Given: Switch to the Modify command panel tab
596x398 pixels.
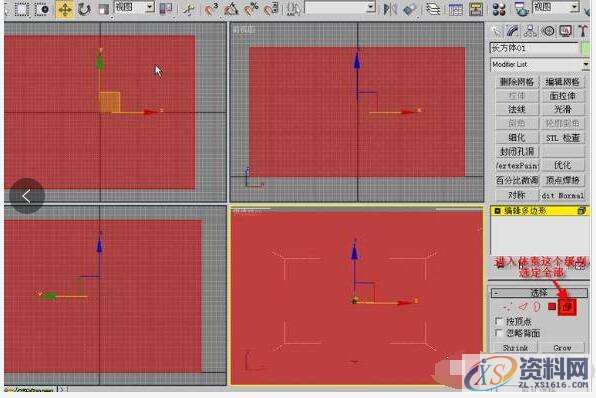Looking at the screenshot, I should (x=513, y=31).
